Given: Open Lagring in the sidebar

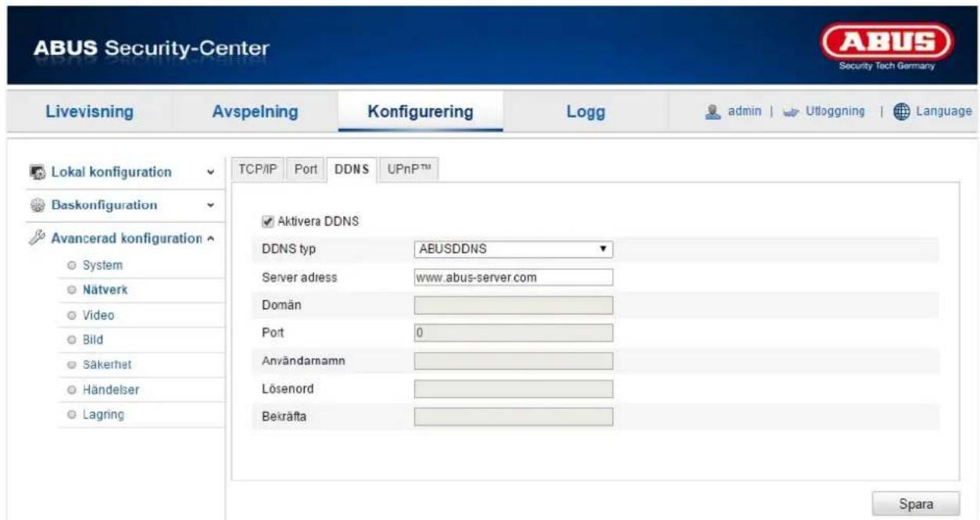Looking at the screenshot, I should [x=104, y=414].
